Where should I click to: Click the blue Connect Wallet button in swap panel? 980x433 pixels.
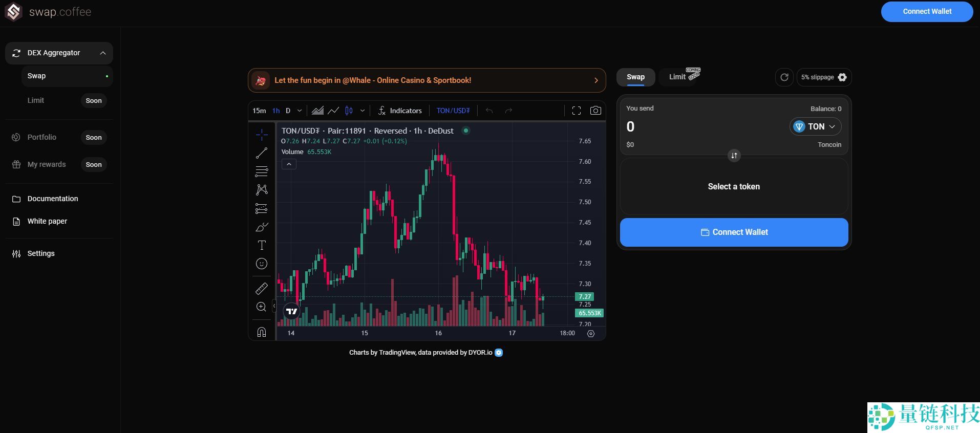[734, 232]
